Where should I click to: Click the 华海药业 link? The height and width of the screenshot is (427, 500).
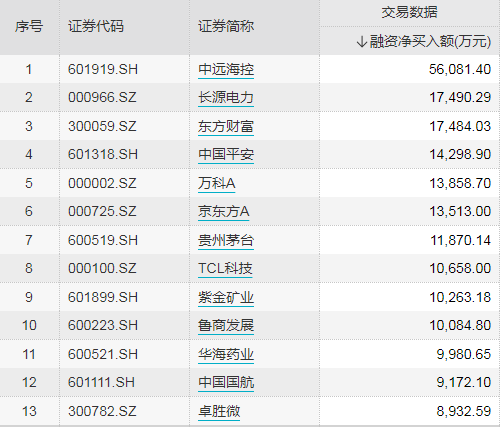[x=226, y=354]
